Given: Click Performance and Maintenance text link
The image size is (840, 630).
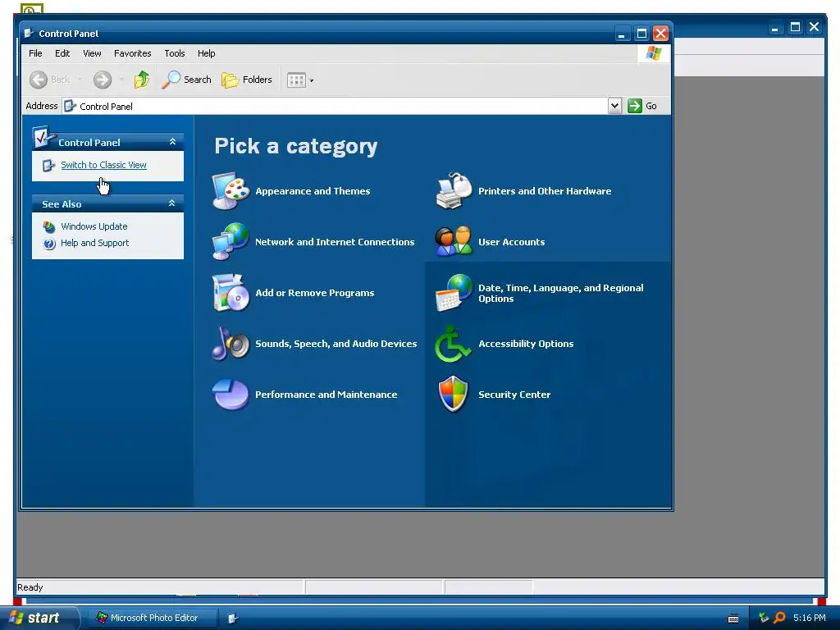Looking at the screenshot, I should pos(326,395).
